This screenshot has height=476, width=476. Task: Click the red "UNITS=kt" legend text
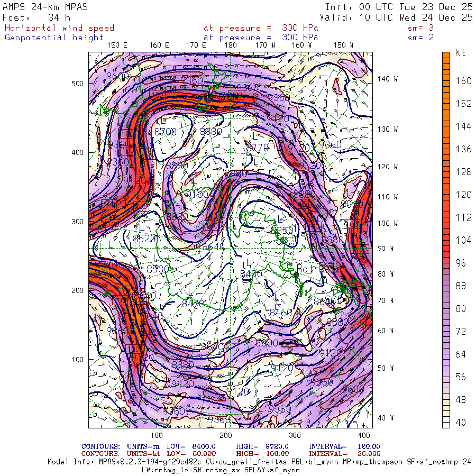click(x=143, y=454)
